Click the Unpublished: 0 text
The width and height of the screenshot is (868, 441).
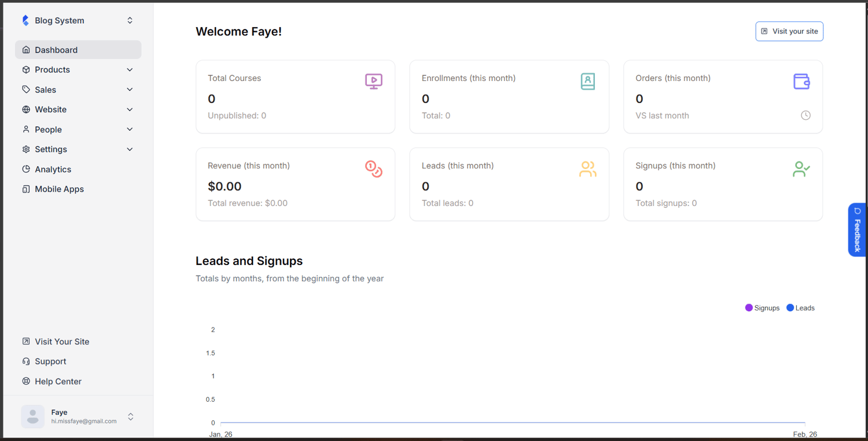click(237, 116)
